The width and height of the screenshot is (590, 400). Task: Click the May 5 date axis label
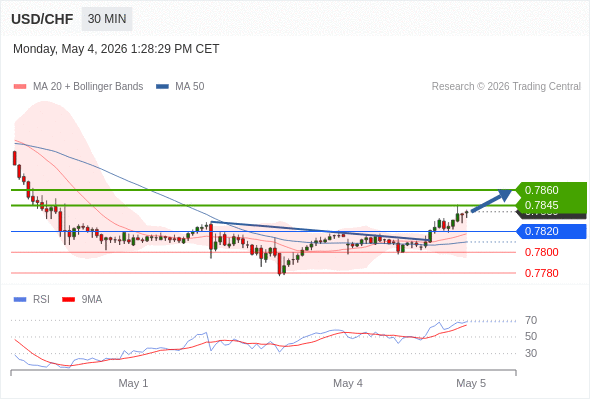471,383
